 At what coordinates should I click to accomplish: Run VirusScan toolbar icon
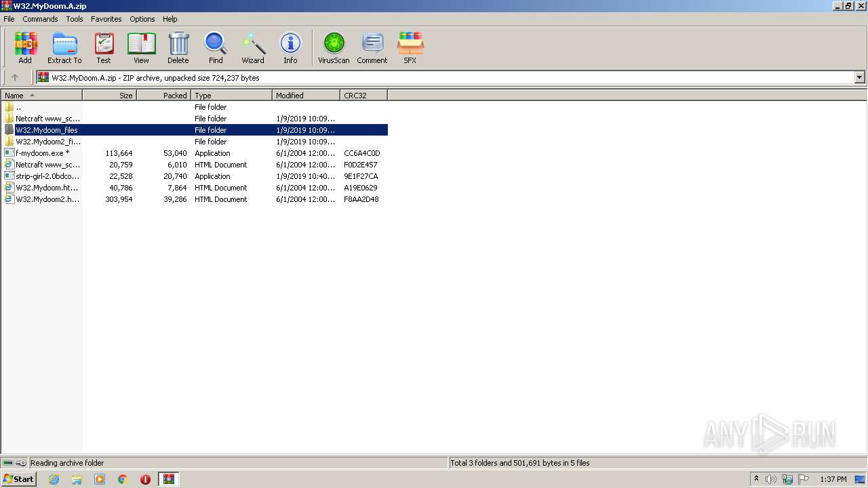click(334, 47)
